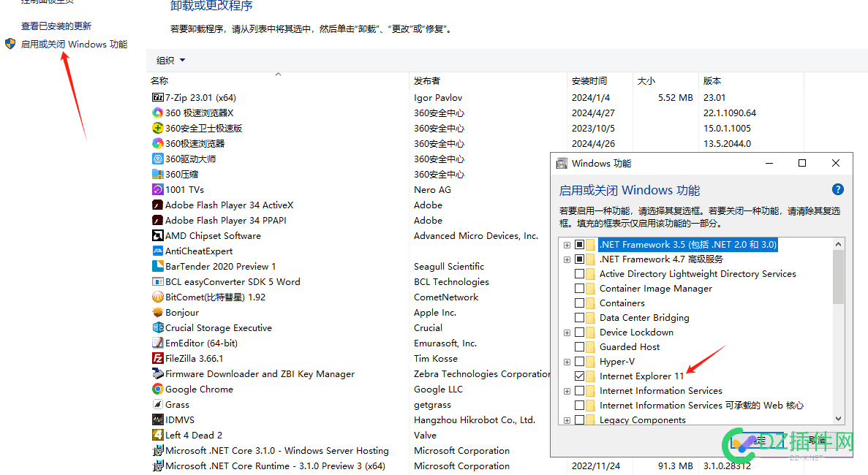Click the 取消 button in Windows 功能 dialog

pos(817,441)
